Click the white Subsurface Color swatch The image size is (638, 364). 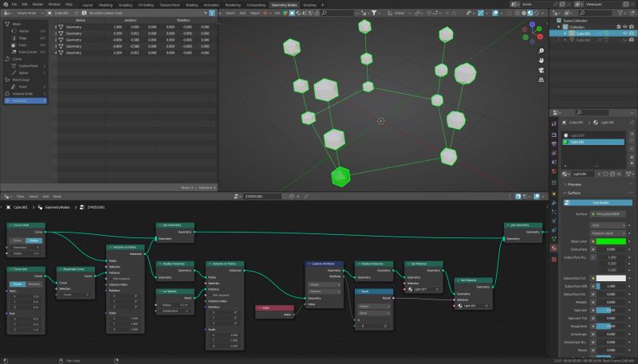click(x=611, y=278)
